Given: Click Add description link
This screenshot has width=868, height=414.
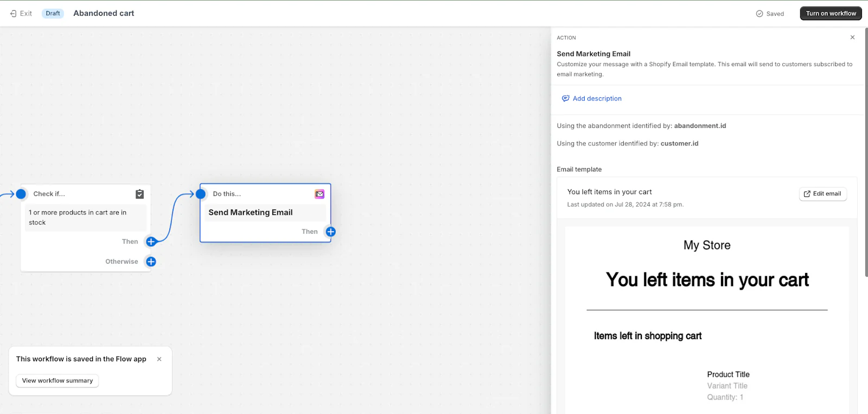Looking at the screenshot, I should click(x=591, y=99).
